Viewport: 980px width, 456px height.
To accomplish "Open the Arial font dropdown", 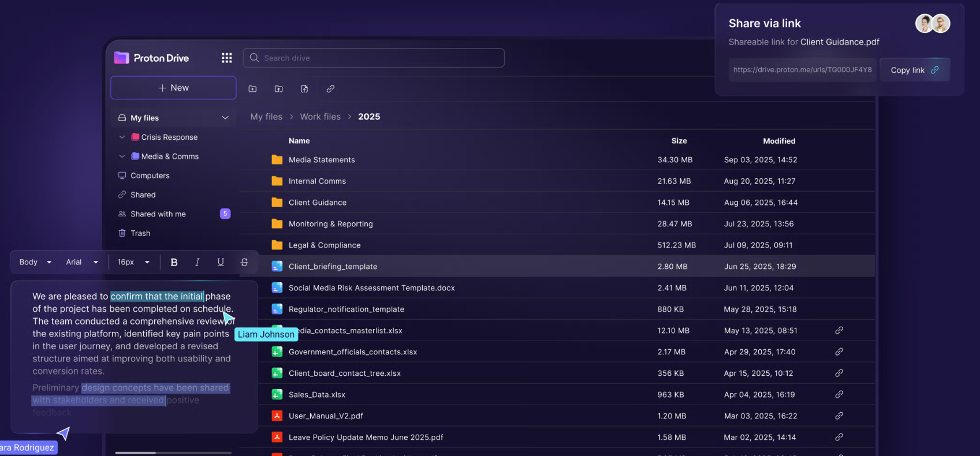I will point(81,262).
